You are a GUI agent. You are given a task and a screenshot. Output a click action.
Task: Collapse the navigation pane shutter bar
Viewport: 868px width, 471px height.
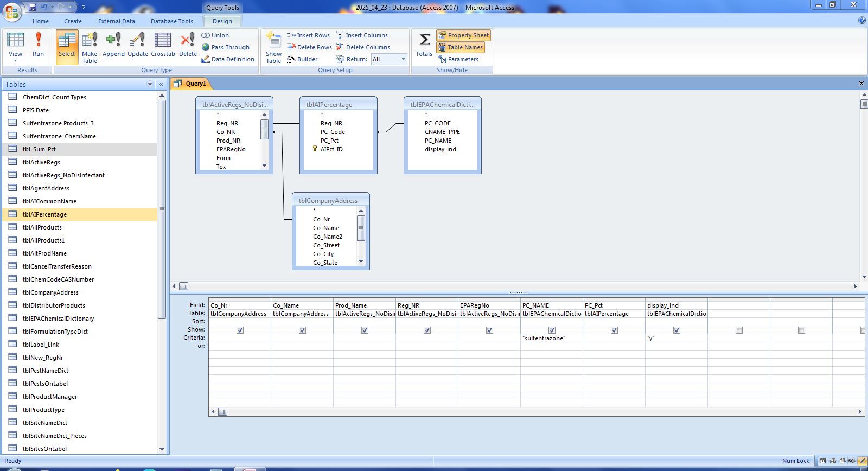pos(161,84)
